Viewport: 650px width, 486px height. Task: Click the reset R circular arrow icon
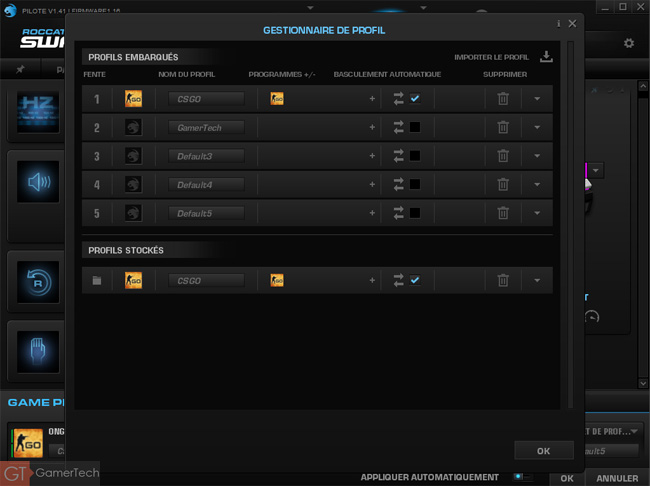pos(38,282)
